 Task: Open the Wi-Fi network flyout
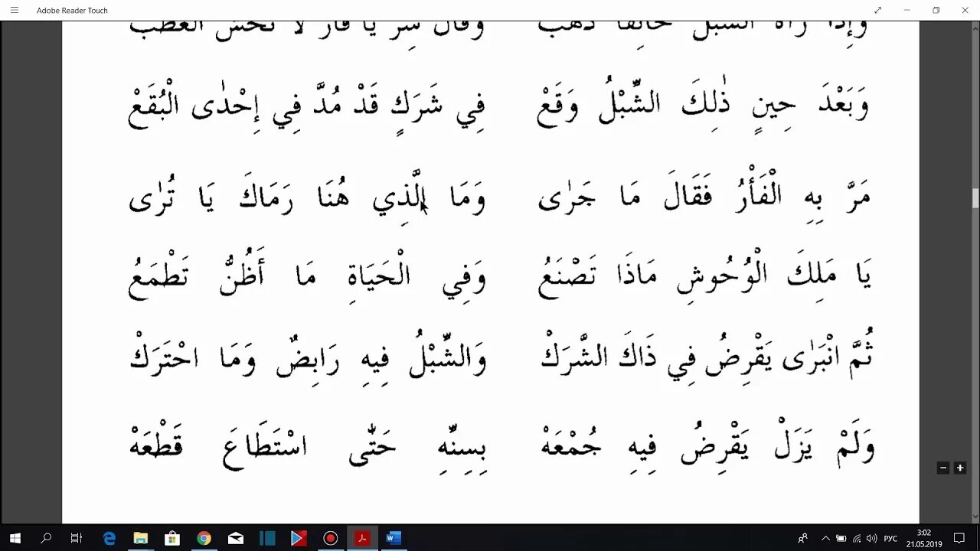(857, 538)
